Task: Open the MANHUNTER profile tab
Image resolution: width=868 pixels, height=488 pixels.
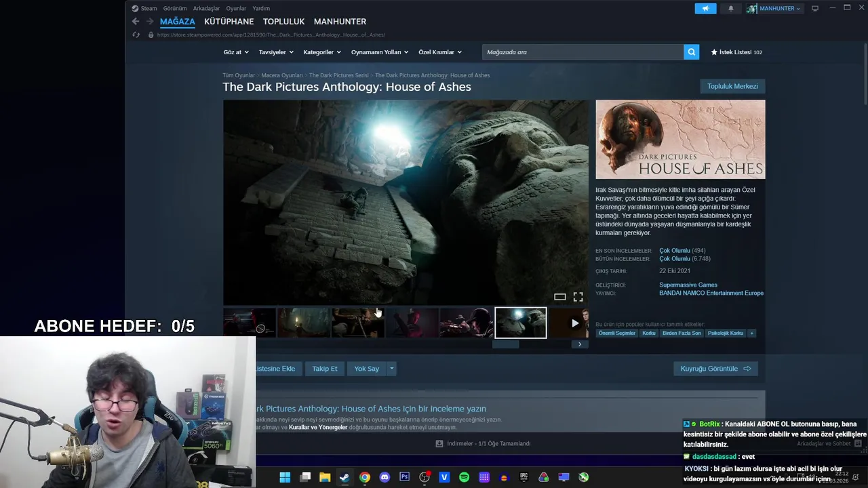Action: [x=340, y=22]
